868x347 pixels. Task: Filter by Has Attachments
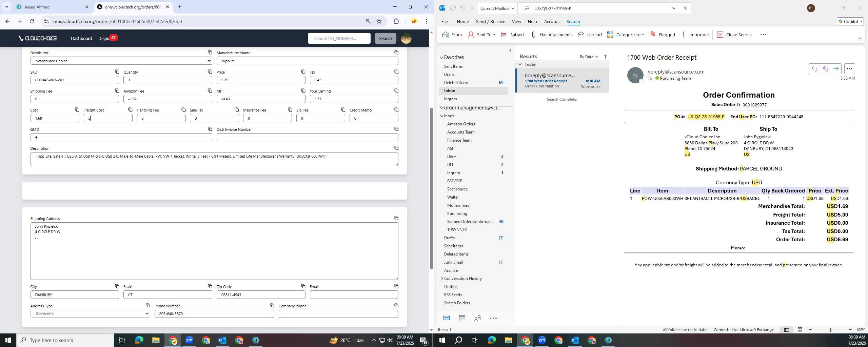click(551, 35)
